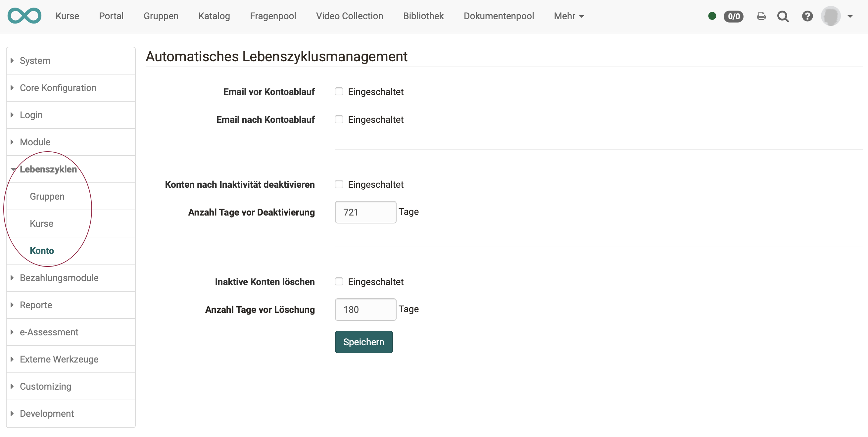Screen dimensions: 868x437
Task: Expand the Externe Werkzeuge sidebar section
Action: pos(71,359)
